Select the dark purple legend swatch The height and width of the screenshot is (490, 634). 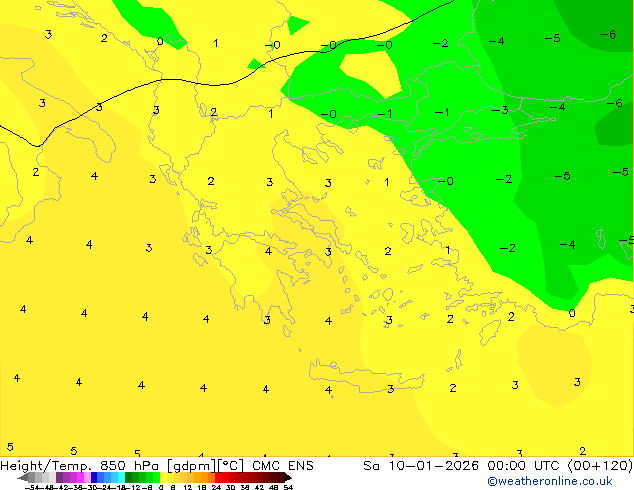point(59,477)
